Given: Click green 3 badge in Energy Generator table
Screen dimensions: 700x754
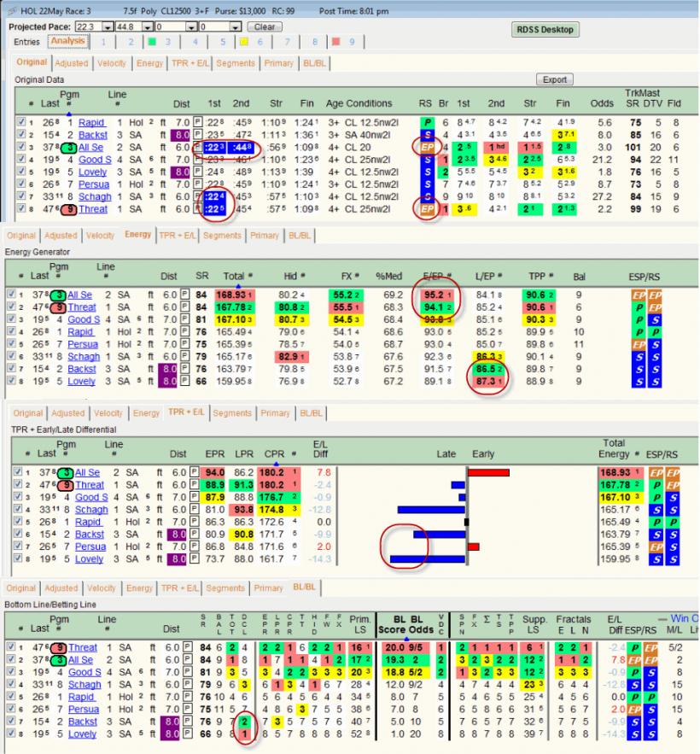Looking at the screenshot, I should tap(58, 295).
